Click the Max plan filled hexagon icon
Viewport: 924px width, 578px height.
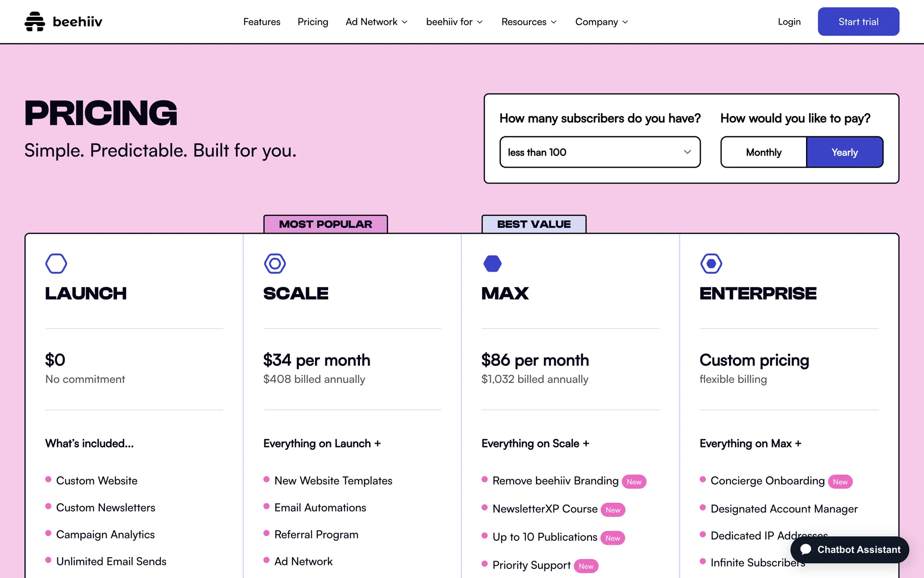click(x=492, y=263)
